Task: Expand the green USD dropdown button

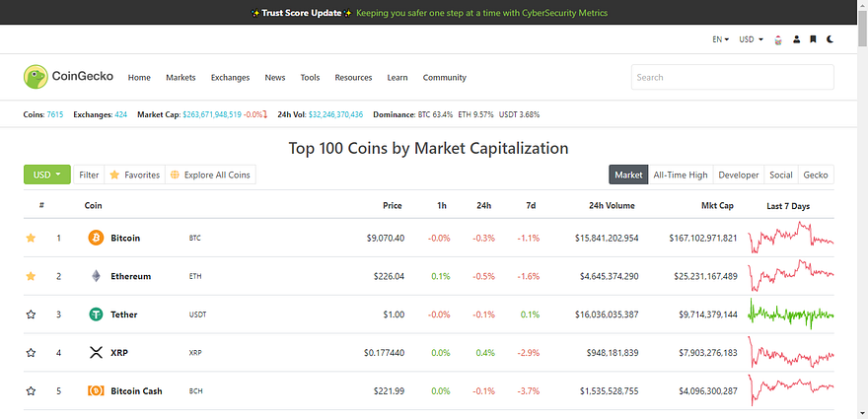Action: (46, 175)
